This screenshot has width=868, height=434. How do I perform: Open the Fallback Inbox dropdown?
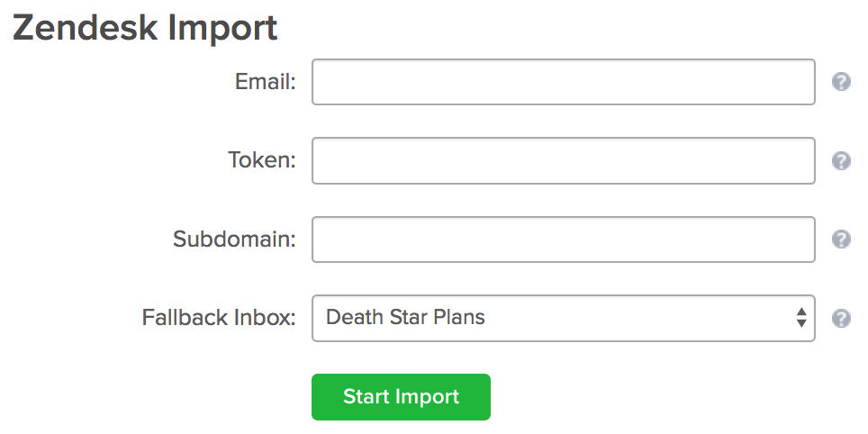pyautogui.click(x=564, y=319)
